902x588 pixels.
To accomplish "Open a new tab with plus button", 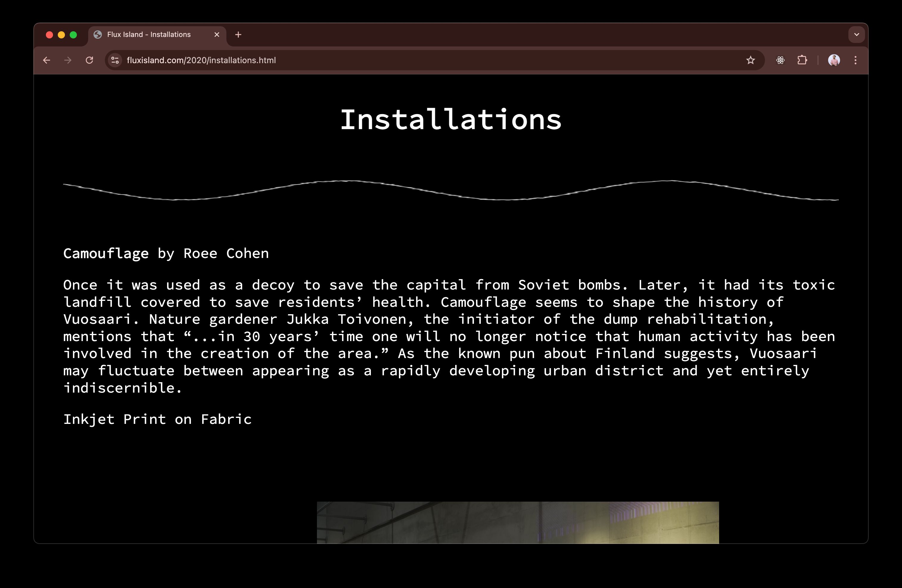I will (x=238, y=35).
